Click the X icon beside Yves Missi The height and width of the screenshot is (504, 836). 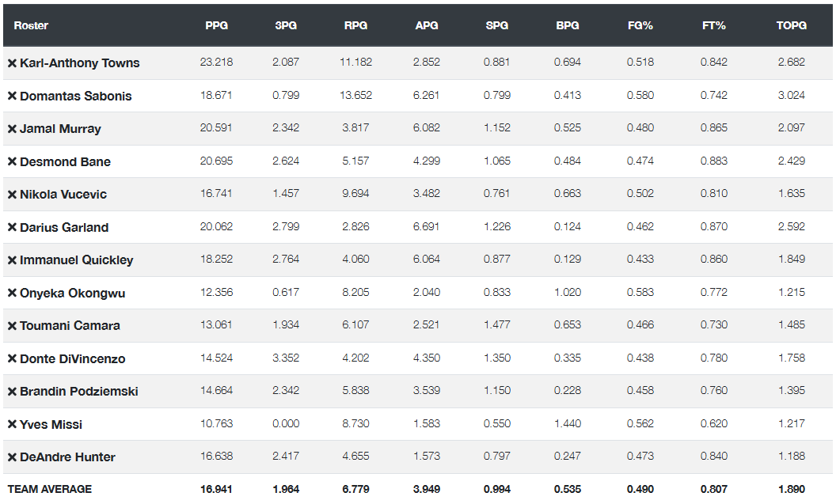pyautogui.click(x=12, y=425)
